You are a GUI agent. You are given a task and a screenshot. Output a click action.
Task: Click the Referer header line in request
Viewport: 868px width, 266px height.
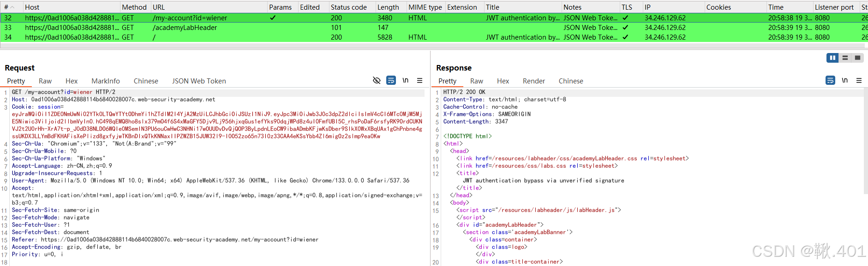[x=165, y=239]
